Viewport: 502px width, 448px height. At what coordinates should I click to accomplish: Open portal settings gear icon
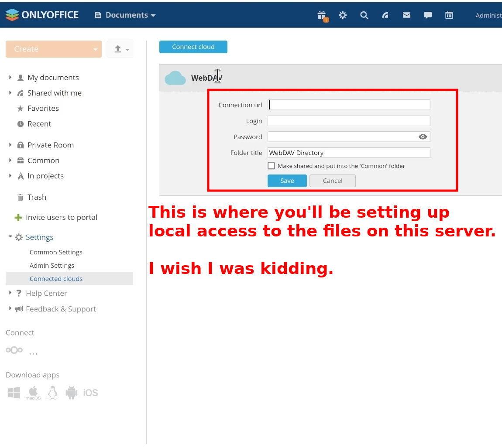pos(343,15)
